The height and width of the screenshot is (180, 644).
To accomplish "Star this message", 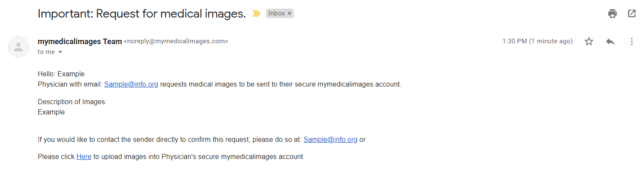I will tap(589, 42).
